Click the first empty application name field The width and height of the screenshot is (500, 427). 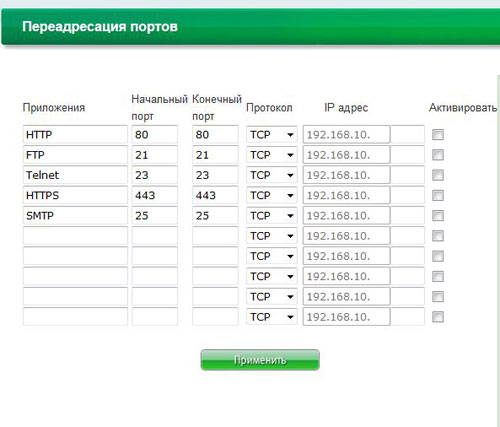pyautogui.click(x=75, y=236)
